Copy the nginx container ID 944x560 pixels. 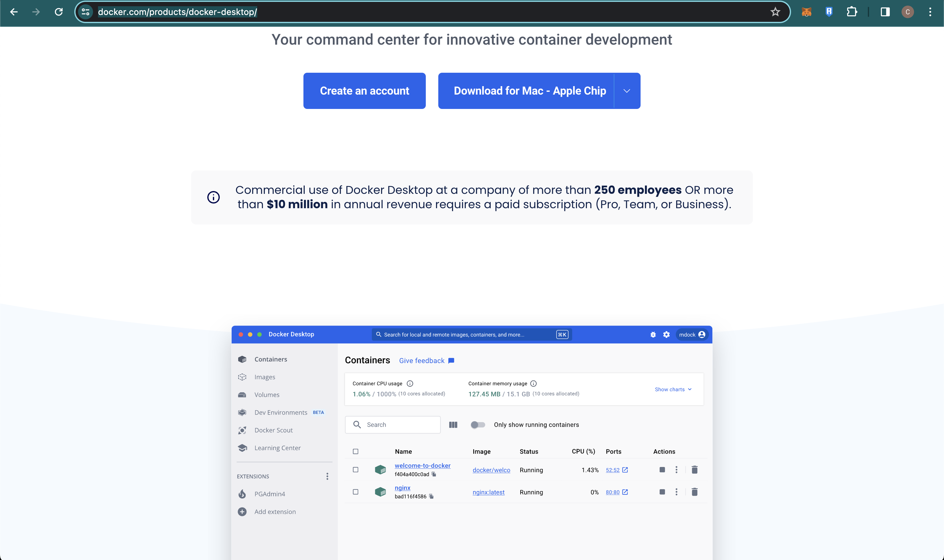click(431, 497)
